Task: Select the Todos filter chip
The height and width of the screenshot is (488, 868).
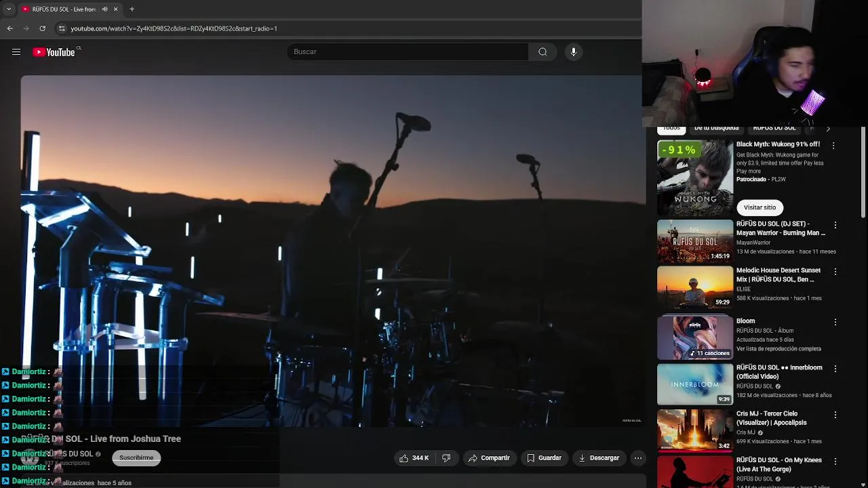Action: tap(671, 128)
